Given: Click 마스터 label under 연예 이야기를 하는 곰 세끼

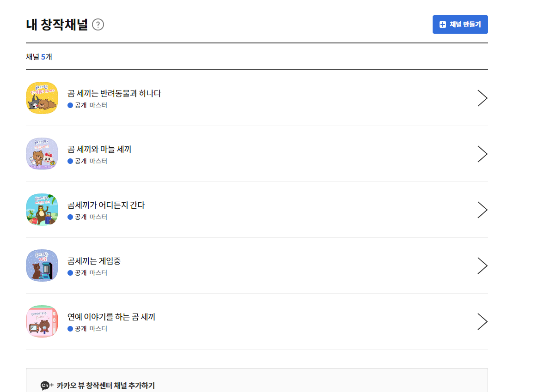Looking at the screenshot, I should pyautogui.click(x=98, y=329).
